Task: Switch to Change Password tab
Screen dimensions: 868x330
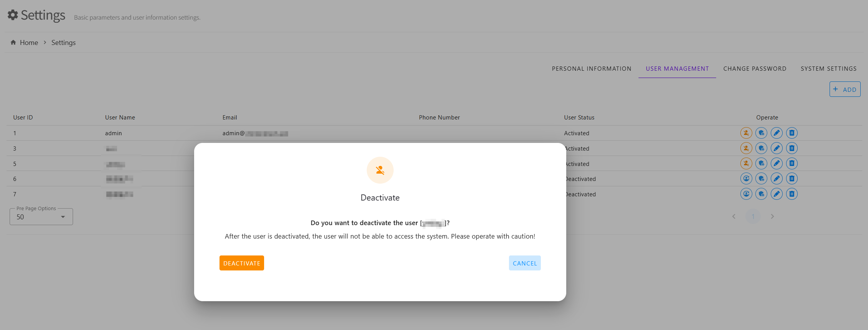Action: point(755,69)
